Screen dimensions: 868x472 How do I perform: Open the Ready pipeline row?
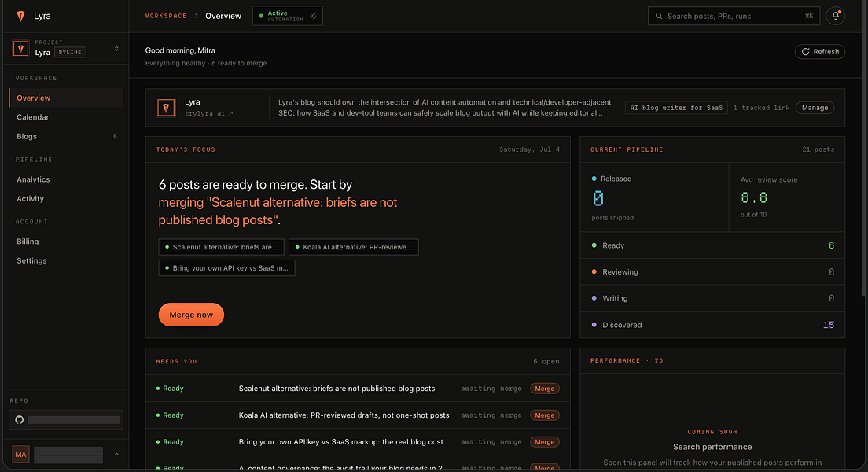(712, 245)
